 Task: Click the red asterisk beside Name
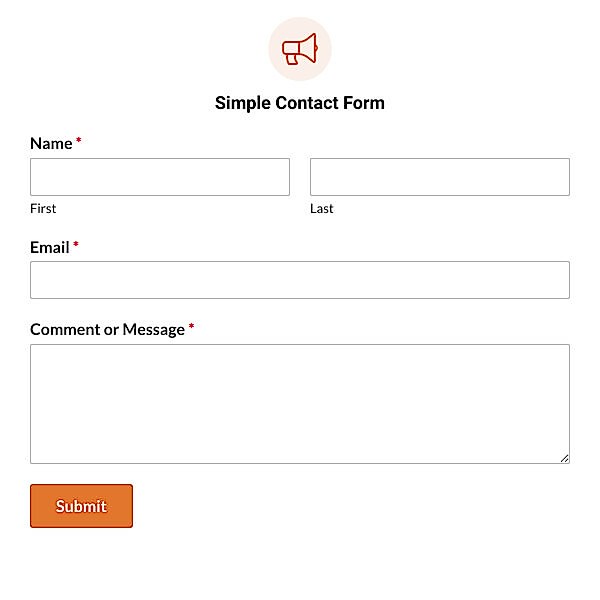(78, 140)
